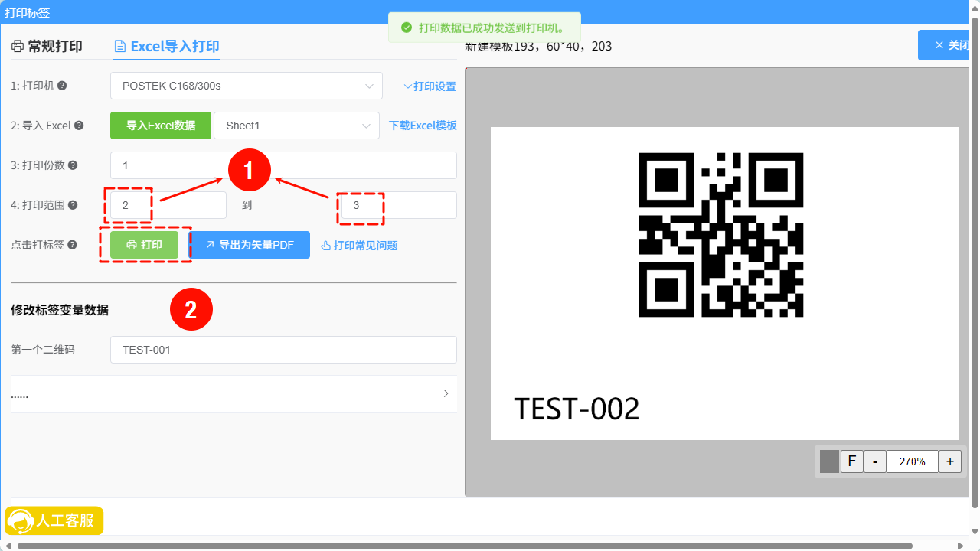Click the 修改标签变量数据 heading
The height and width of the screenshot is (551, 980).
point(60,310)
